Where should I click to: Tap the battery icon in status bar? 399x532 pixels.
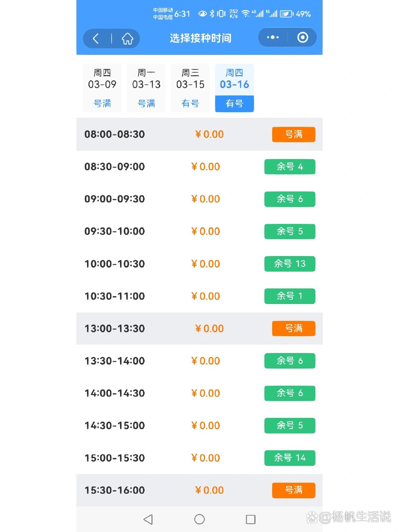[x=286, y=14]
